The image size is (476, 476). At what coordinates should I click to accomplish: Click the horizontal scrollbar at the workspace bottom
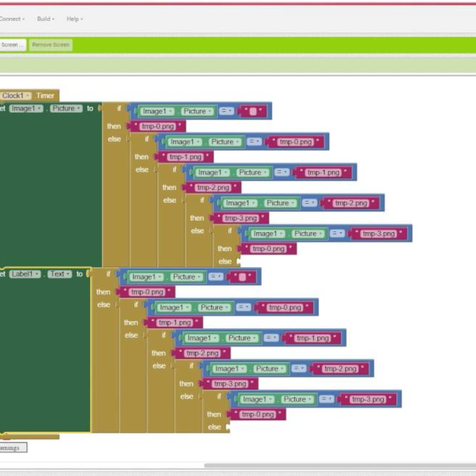(340, 466)
